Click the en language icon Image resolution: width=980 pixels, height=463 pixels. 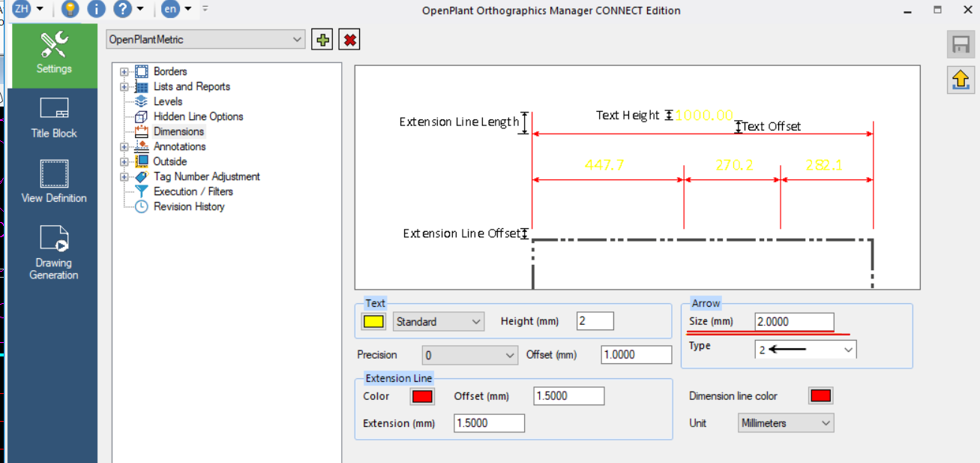171,9
